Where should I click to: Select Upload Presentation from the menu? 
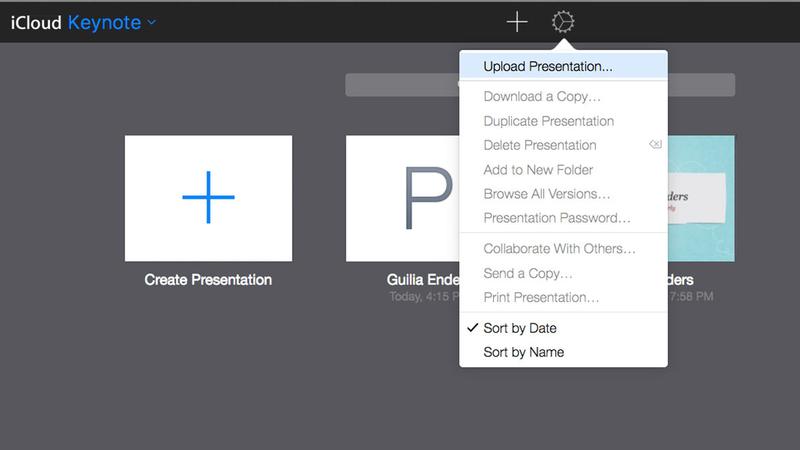(x=548, y=67)
